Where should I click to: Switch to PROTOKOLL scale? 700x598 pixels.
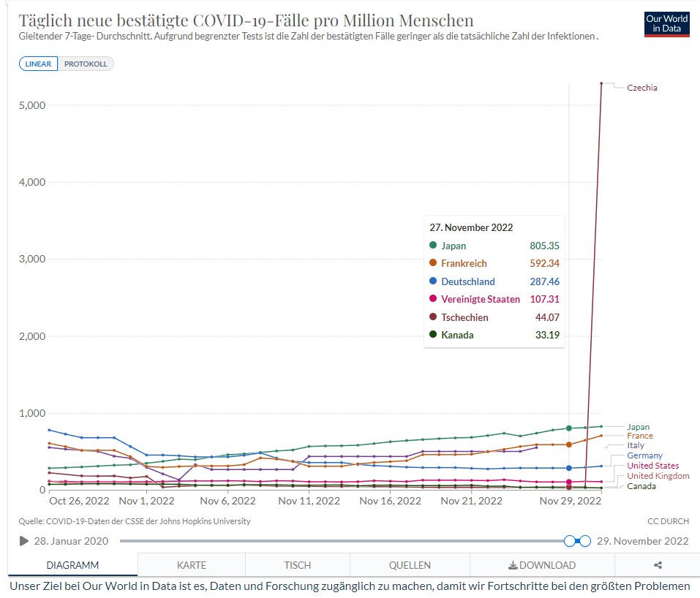point(86,64)
